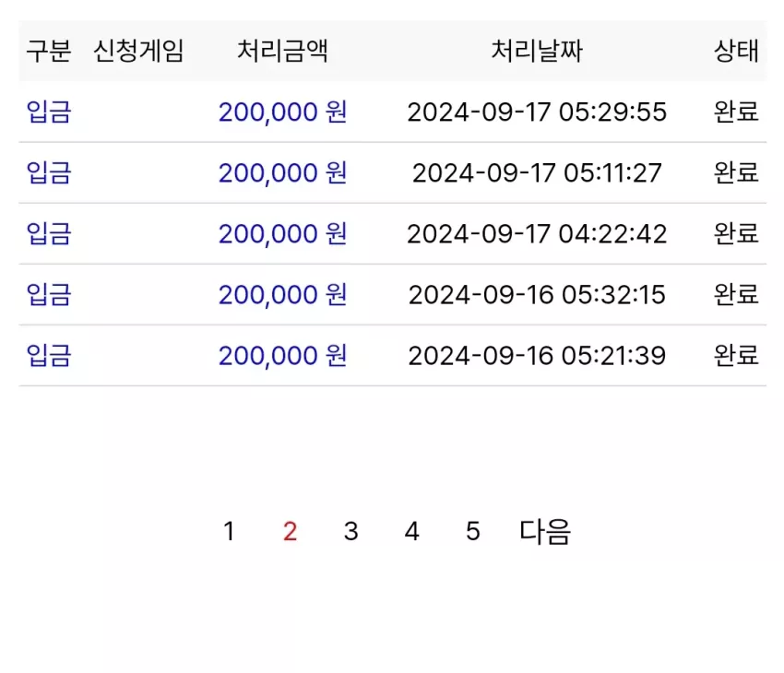Screen dimensions: 784x673
Task: Click the 다음 next-page link
Action: tap(545, 532)
